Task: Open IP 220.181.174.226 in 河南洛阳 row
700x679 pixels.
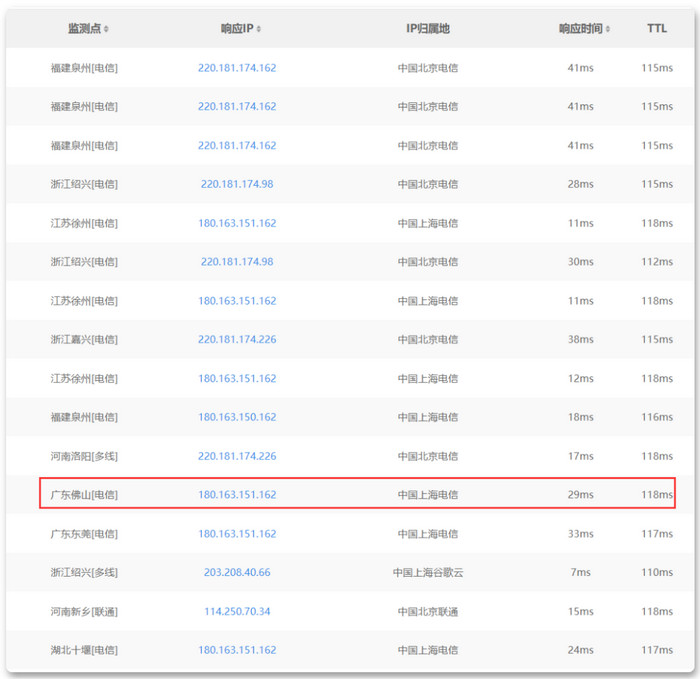Action: click(x=237, y=456)
